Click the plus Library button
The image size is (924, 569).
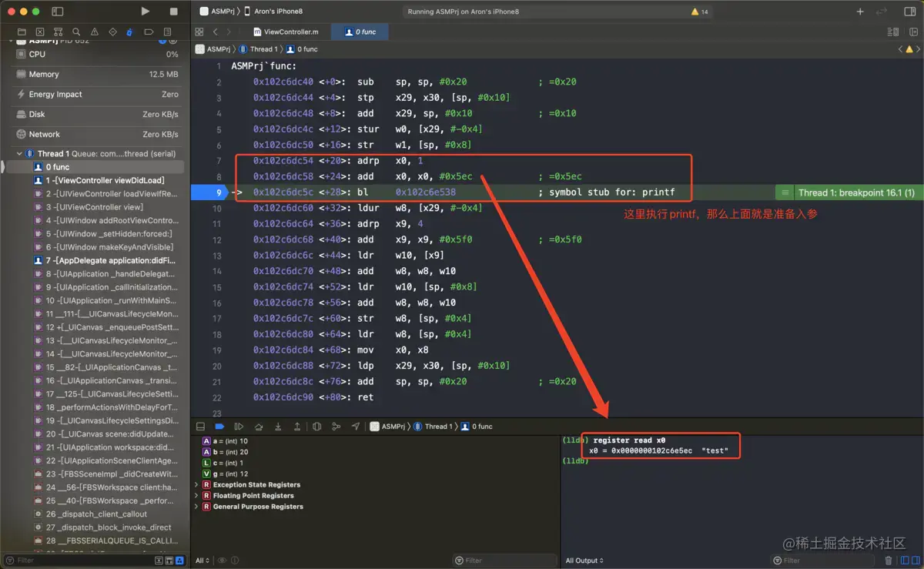tap(860, 12)
